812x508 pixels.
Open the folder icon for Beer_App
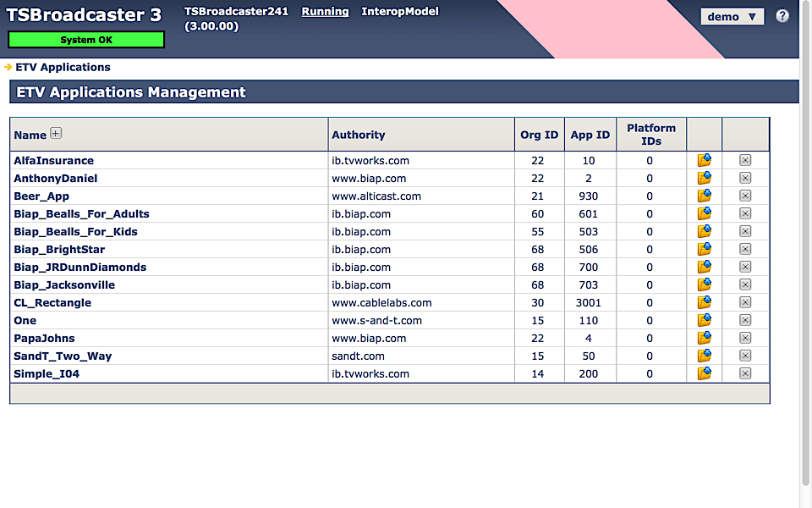(x=704, y=196)
